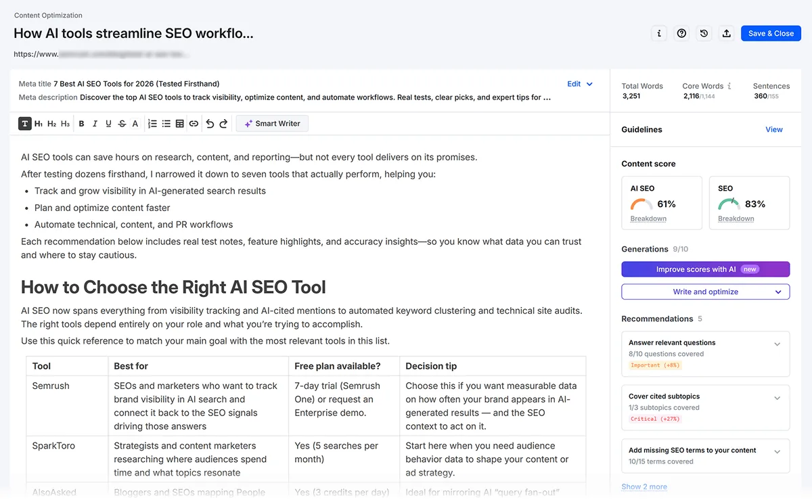Click the Generations 9/10 label
This screenshot has height=504, width=812.
tap(655, 249)
